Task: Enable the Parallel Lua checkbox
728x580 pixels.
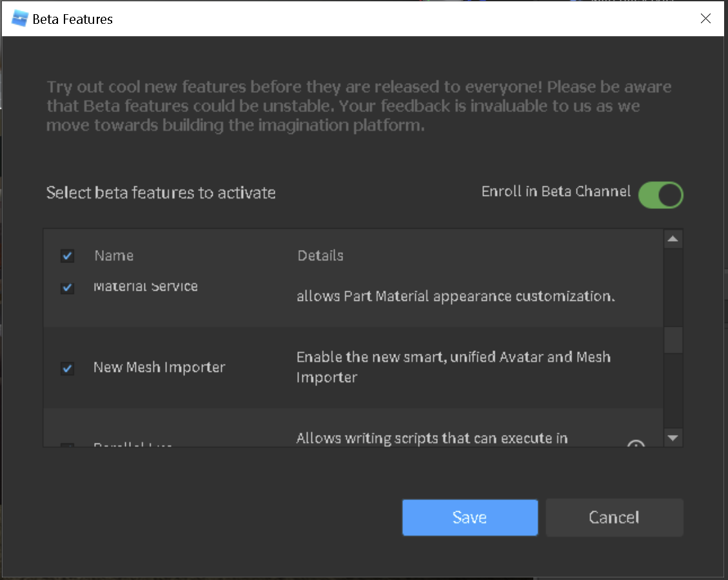Action: [x=67, y=445]
